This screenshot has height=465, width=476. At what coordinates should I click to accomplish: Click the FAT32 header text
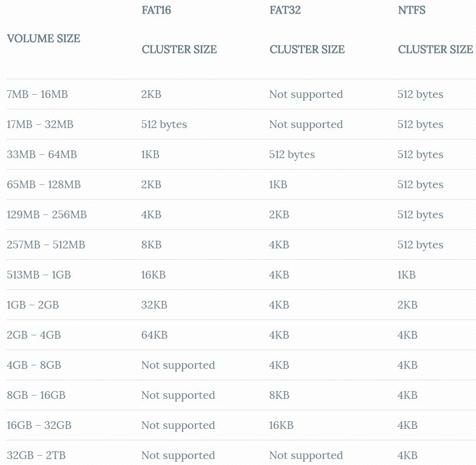point(285,10)
